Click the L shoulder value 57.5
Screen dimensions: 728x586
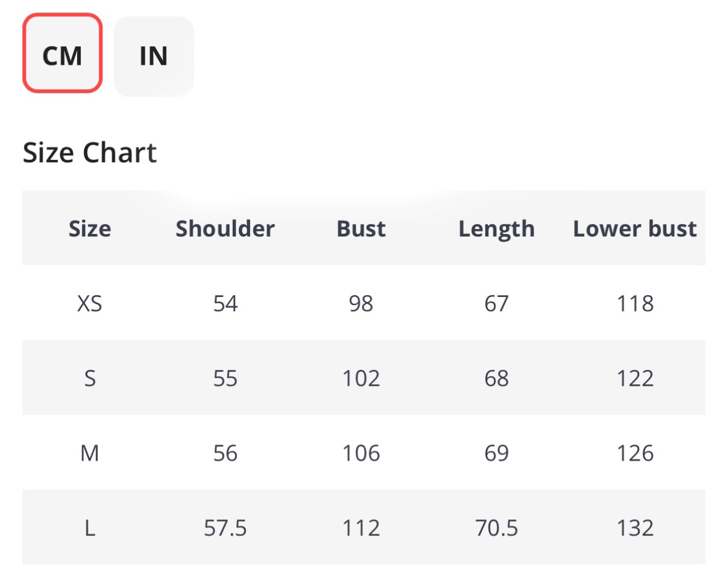(225, 529)
